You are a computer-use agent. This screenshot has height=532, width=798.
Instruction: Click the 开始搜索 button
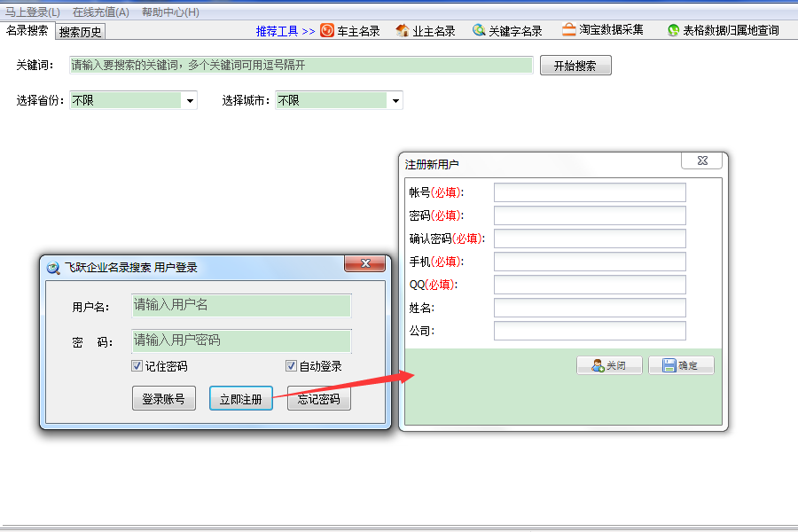point(575,66)
